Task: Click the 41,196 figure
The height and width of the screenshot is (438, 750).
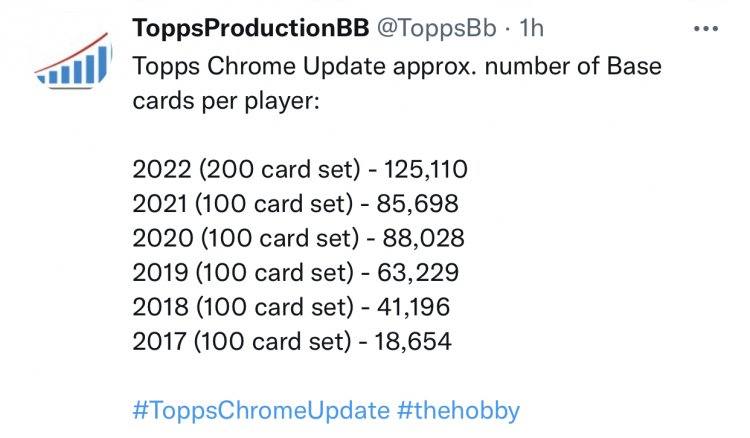Action: coord(413,307)
